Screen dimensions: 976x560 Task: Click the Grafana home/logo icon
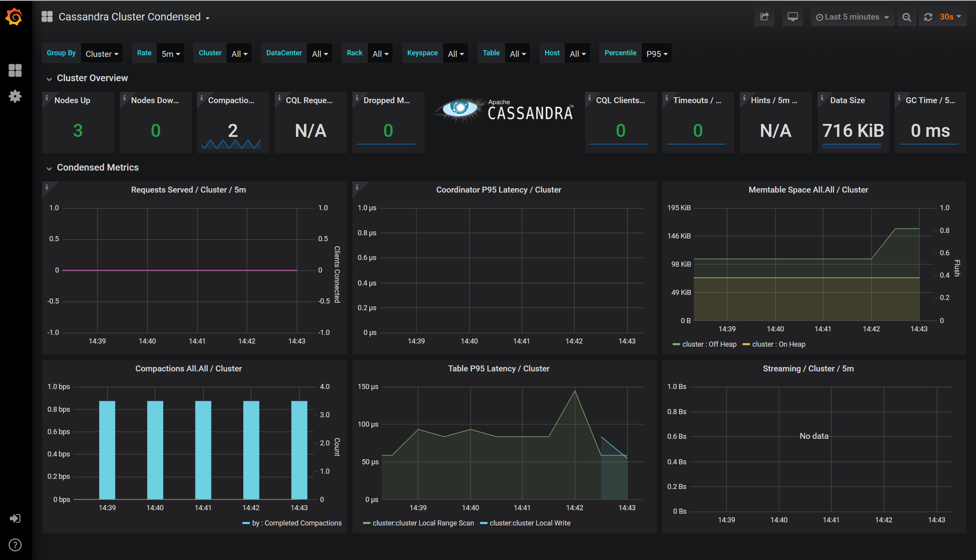coord(14,17)
